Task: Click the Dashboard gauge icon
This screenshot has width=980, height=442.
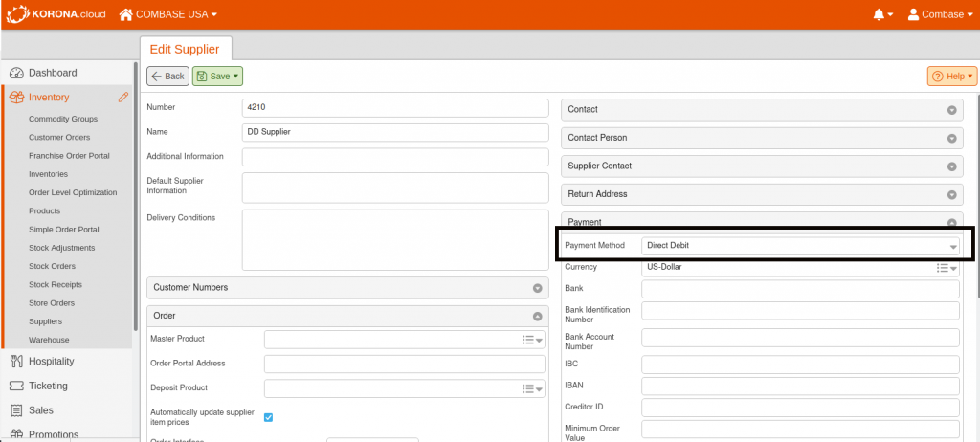Action: (x=16, y=73)
